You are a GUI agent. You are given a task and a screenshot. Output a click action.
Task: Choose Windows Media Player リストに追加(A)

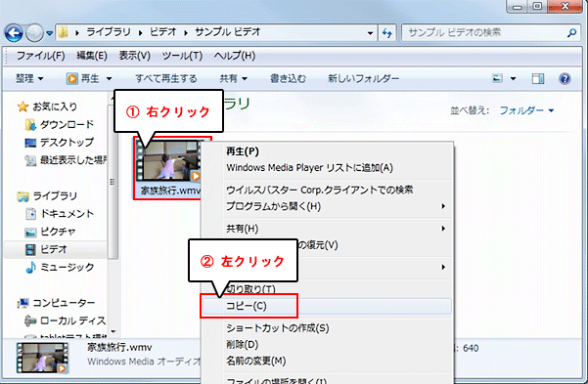coord(310,167)
